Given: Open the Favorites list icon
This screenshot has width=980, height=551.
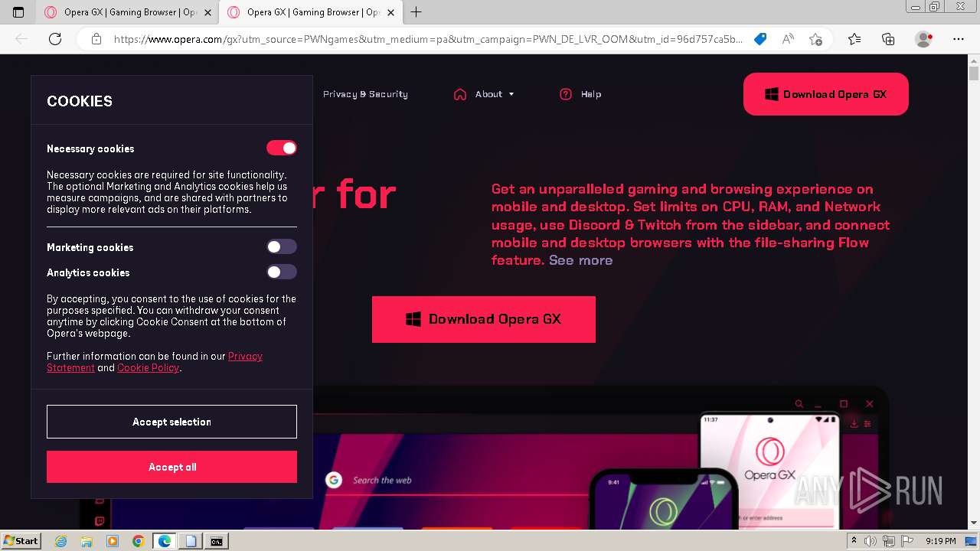Looking at the screenshot, I should [854, 39].
